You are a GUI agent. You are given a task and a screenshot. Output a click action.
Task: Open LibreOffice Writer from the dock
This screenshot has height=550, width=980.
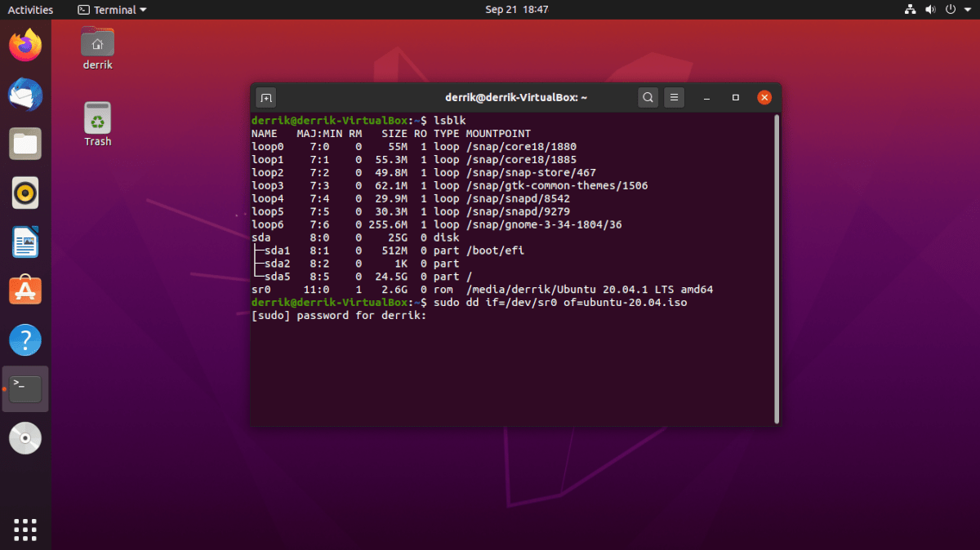24,242
